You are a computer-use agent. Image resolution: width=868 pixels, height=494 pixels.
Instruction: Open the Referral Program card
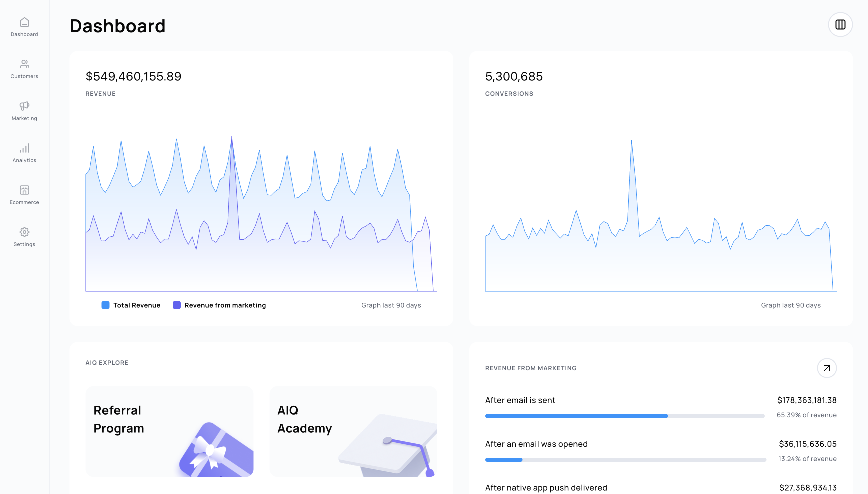(169, 431)
